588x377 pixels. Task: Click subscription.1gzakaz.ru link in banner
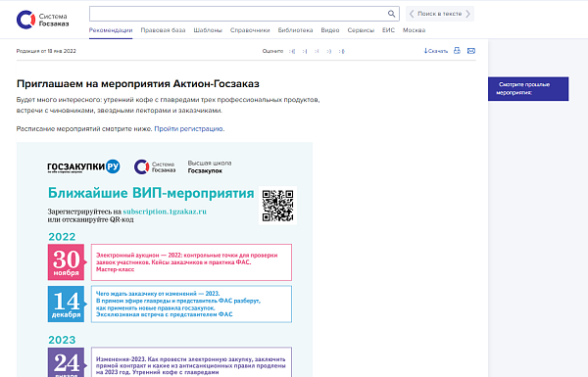pyautogui.click(x=165, y=212)
